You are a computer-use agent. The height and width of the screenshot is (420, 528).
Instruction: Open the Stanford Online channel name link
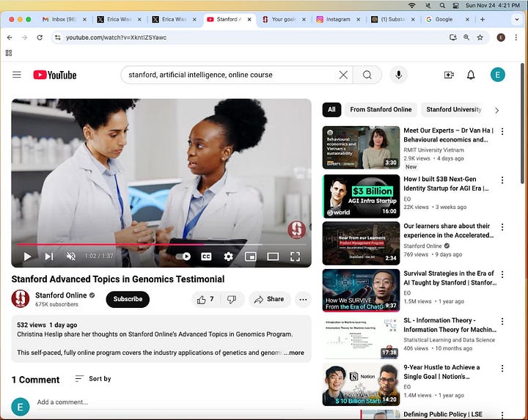61,295
